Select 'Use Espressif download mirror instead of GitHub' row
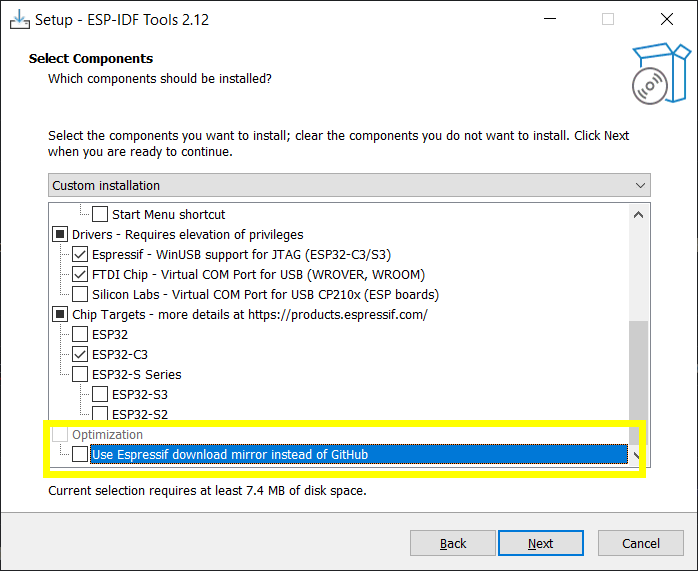The image size is (698, 571). pos(358,454)
